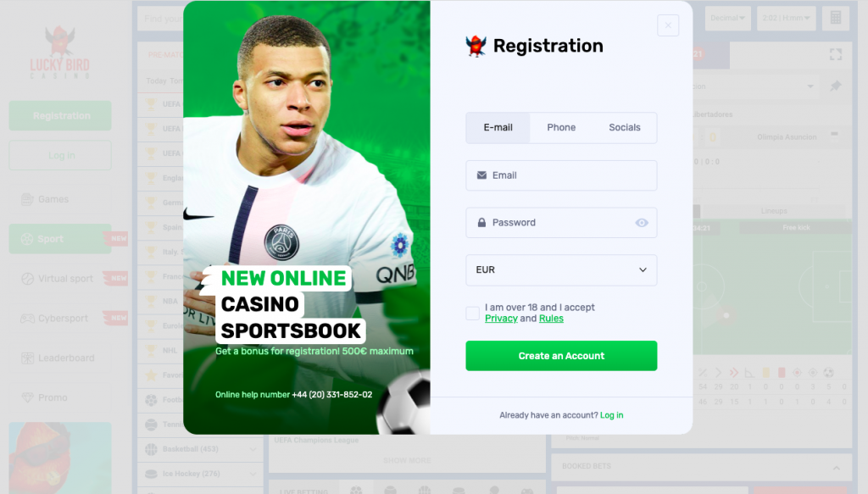This screenshot has width=868, height=494.
Task: Click the Lucky Bird logo beside Registration
Action: click(476, 46)
